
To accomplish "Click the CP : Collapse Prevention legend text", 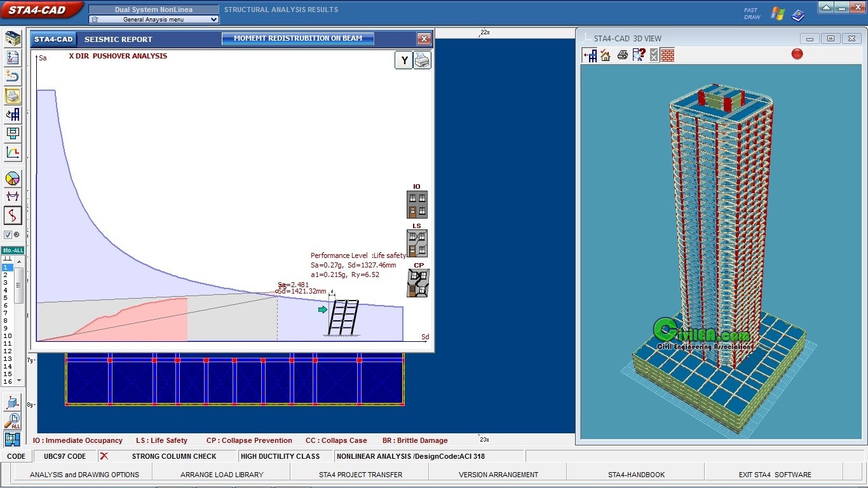I will click(x=249, y=440).
